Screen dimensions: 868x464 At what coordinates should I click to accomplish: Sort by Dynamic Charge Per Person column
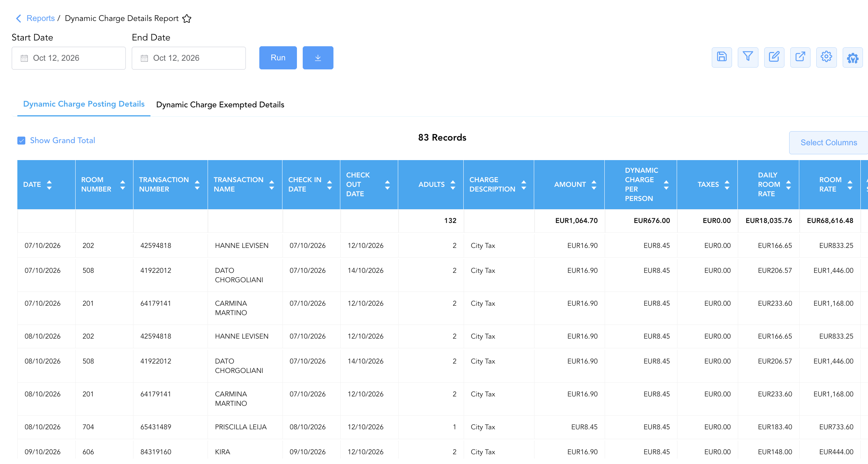coord(666,185)
